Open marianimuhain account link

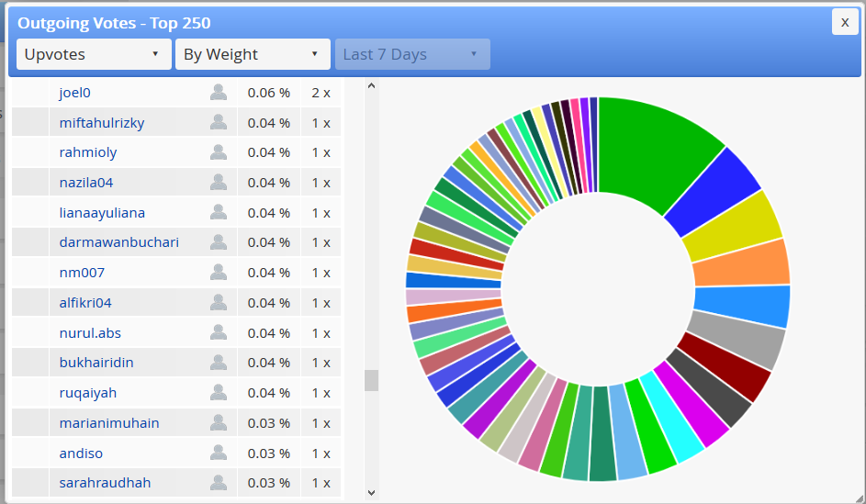(x=109, y=423)
